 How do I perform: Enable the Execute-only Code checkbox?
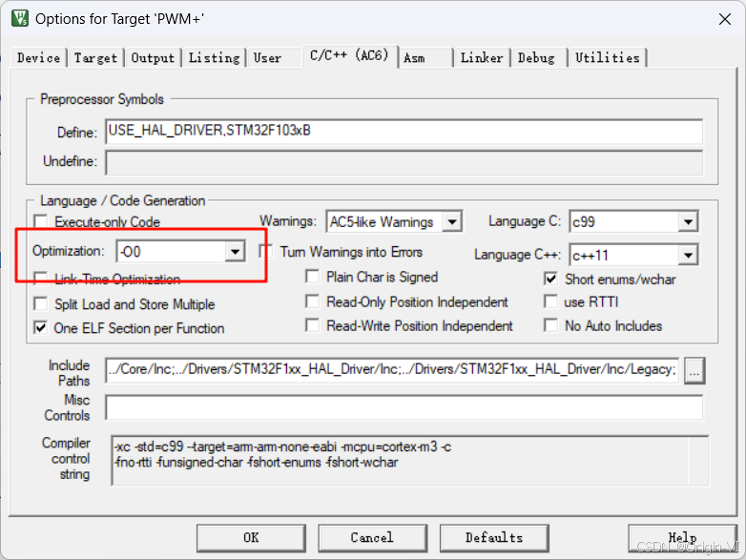point(41,221)
